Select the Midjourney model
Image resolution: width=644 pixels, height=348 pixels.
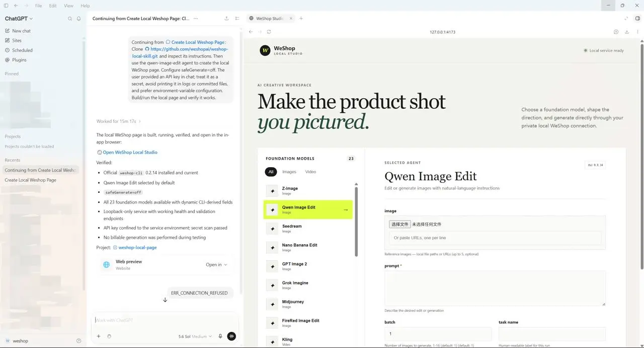tap(308, 304)
